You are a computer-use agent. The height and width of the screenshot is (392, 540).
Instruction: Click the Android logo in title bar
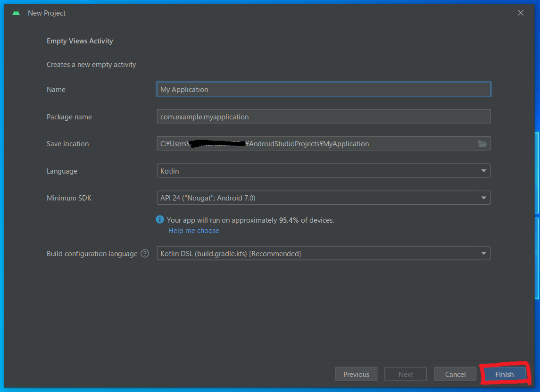coord(16,13)
